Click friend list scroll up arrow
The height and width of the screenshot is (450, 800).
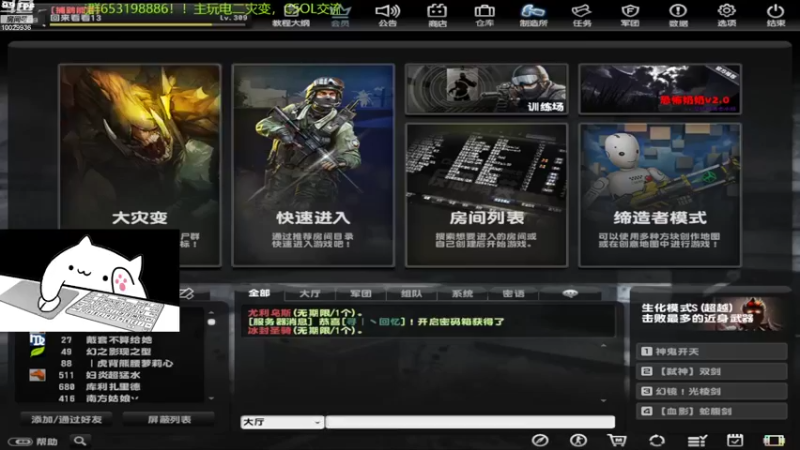[211, 312]
